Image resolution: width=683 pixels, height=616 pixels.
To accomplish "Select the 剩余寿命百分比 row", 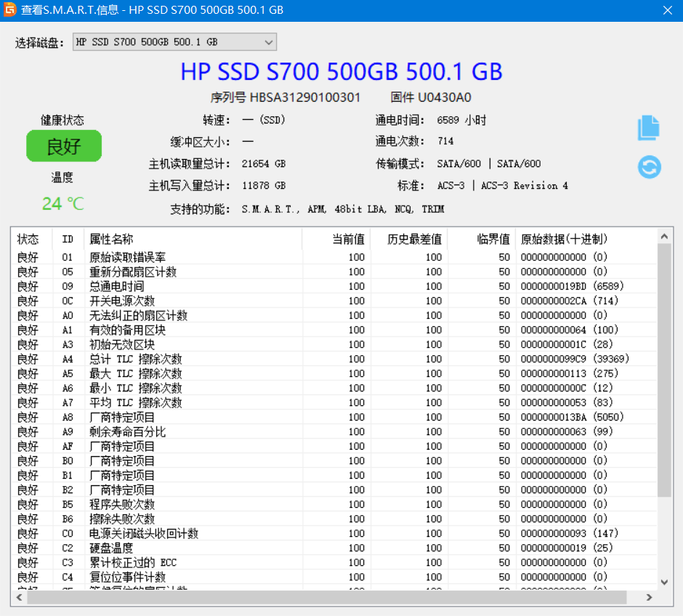I will tap(334, 431).
